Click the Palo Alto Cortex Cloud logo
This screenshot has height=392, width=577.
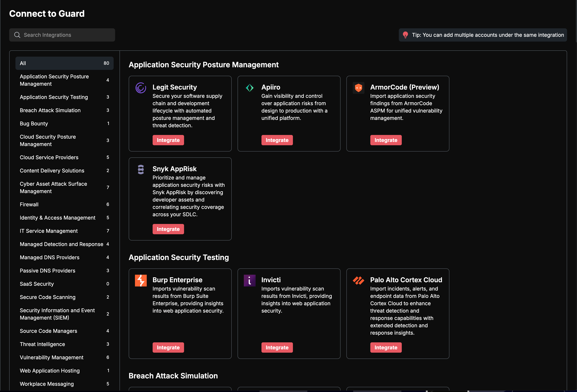[x=358, y=281]
